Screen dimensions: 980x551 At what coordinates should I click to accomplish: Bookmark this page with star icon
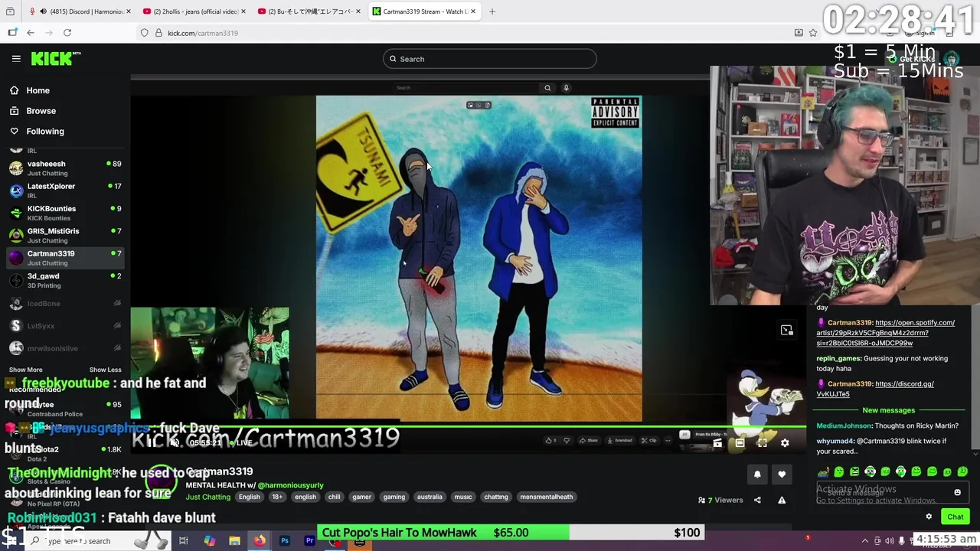[x=813, y=33]
